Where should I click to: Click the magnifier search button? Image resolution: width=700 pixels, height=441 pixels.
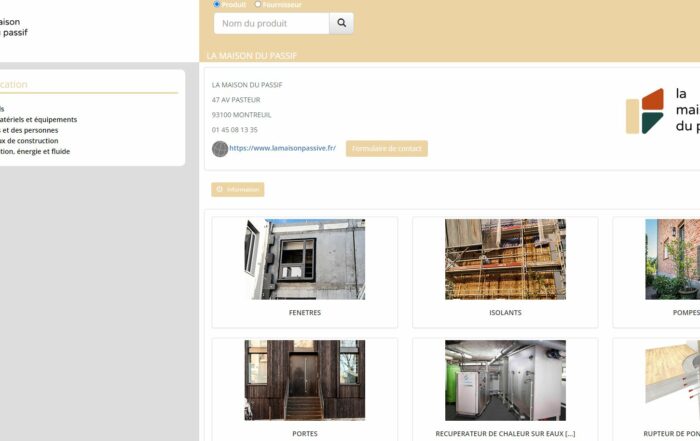pos(341,23)
